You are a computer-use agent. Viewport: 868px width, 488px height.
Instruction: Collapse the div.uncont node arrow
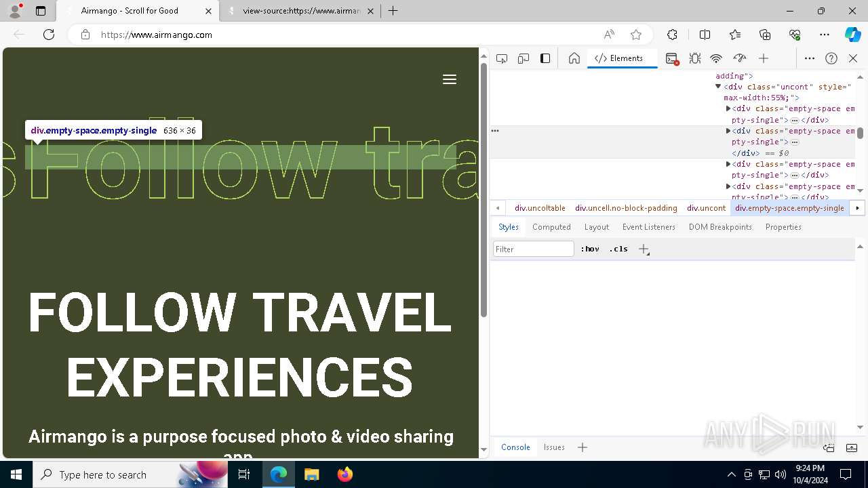(x=718, y=87)
